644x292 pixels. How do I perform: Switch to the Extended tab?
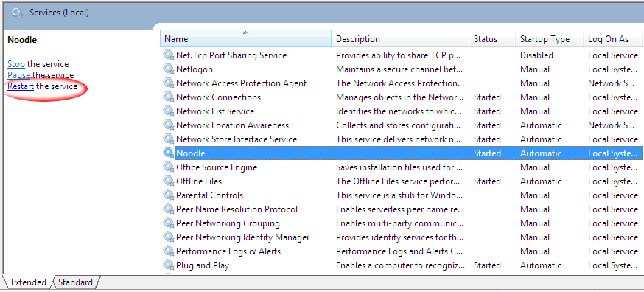click(x=28, y=282)
